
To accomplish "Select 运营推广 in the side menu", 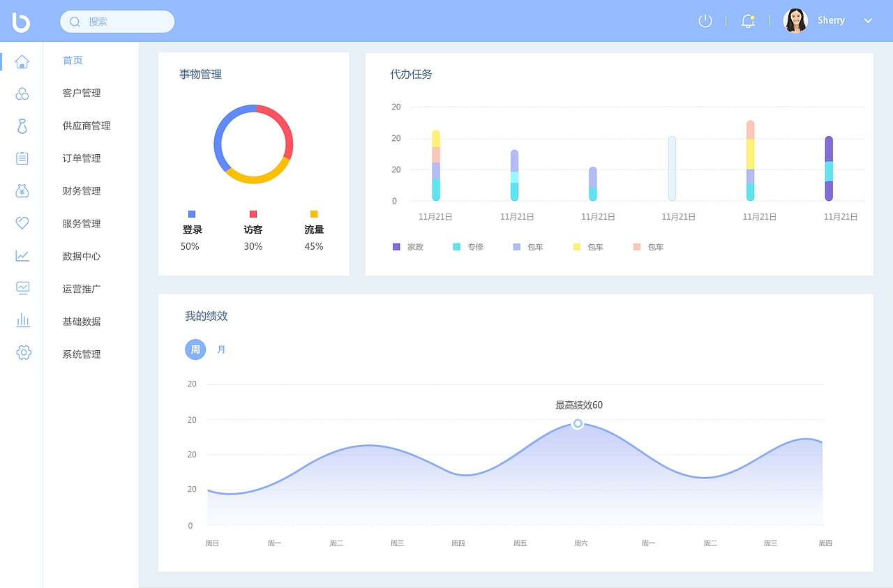I will (82, 289).
